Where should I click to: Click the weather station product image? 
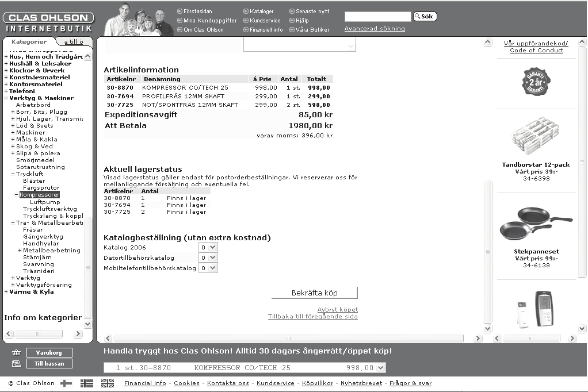pos(536,309)
